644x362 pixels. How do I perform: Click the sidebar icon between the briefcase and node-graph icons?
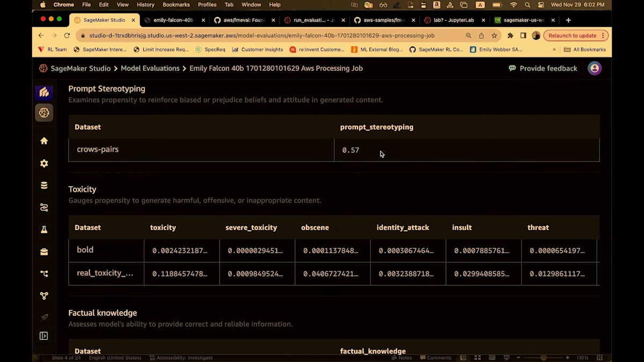pos(44,274)
